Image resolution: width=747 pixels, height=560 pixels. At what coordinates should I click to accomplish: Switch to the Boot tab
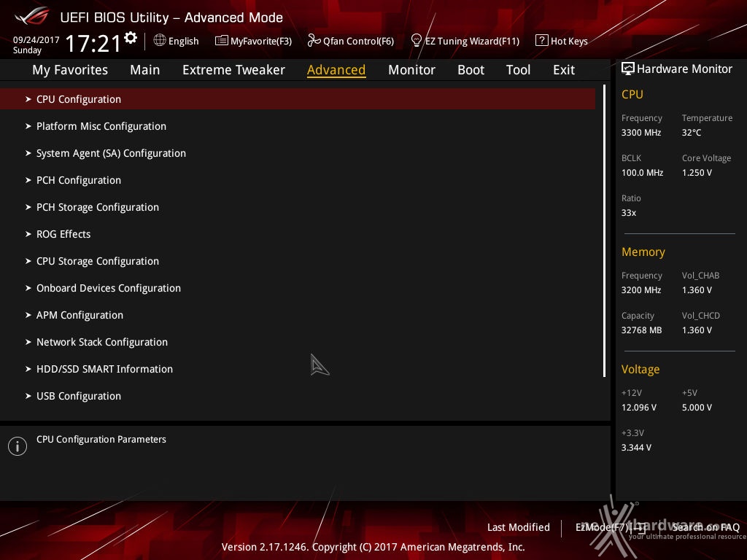point(471,70)
